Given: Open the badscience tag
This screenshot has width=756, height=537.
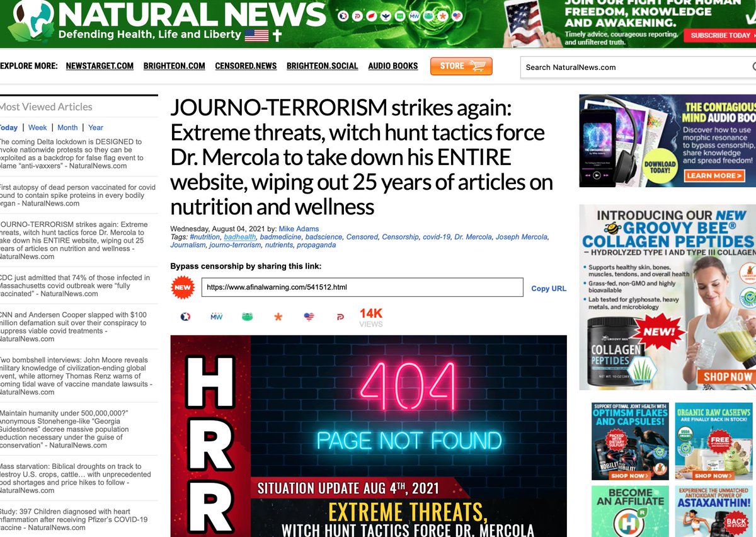Looking at the screenshot, I should pos(324,237).
